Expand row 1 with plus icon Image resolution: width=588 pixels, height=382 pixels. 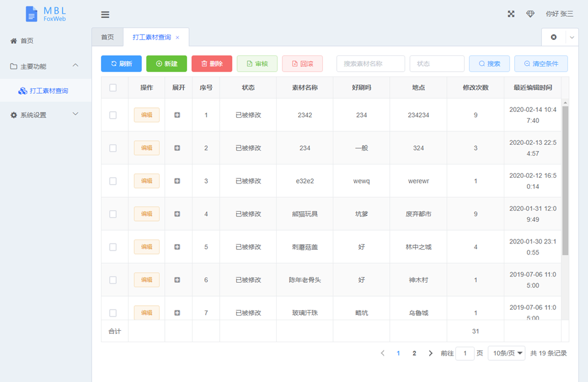click(x=178, y=115)
